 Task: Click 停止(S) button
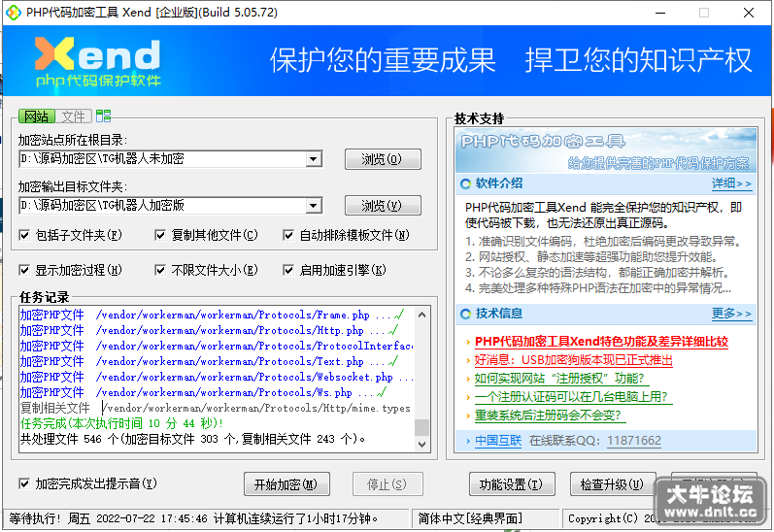click(x=387, y=484)
